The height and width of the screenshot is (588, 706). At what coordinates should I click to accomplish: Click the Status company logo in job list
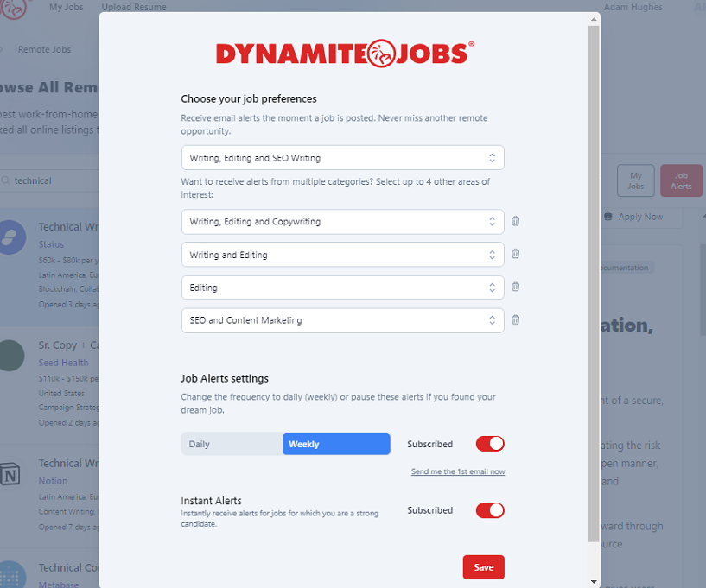(x=12, y=237)
